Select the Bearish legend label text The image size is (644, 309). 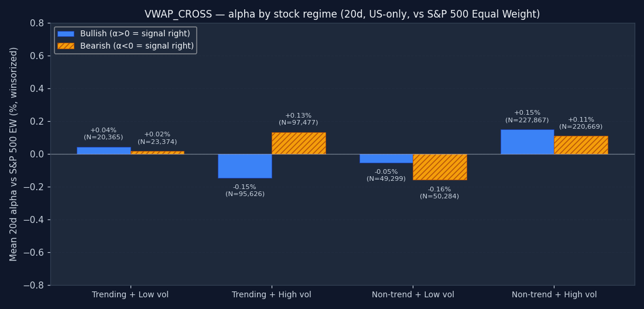(136, 46)
